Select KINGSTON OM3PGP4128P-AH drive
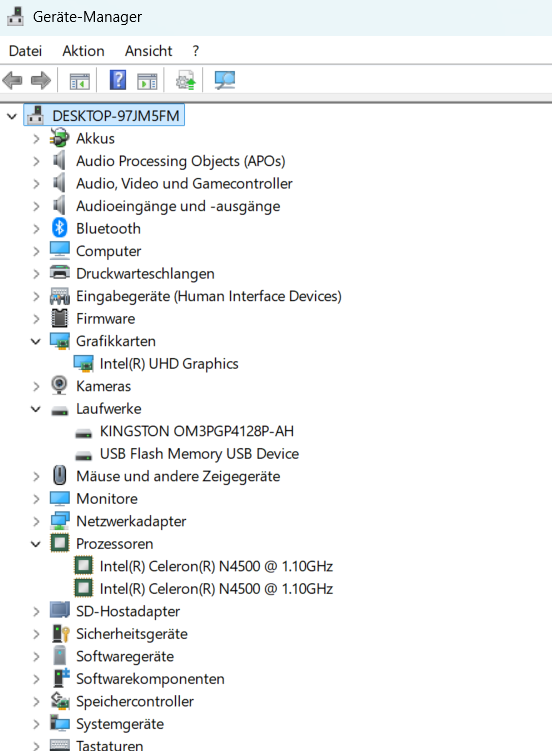Screen dimensions: 552x751 click(197, 431)
